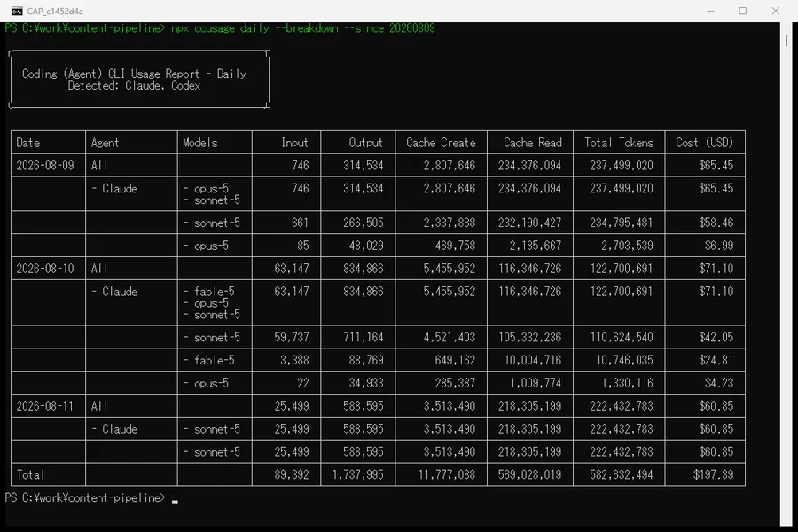Click the Models column header
Image resolution: width=798 pixels, height=532 pixels.
coord(200,143)
